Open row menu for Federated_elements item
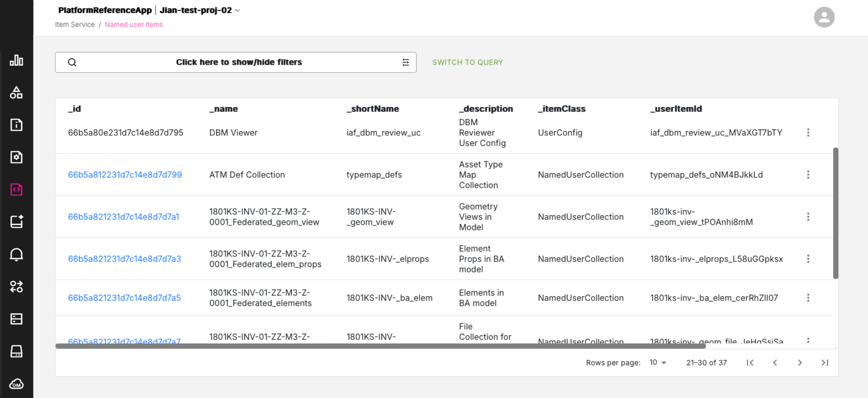This screenshot has width=868, height=398. pyautogui.click(x=808, y=298)
